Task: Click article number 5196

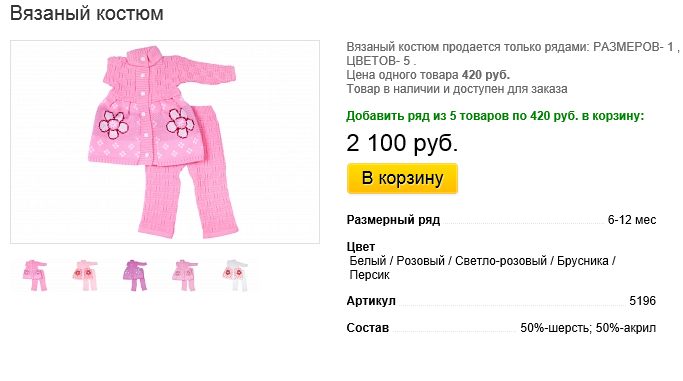Action: tap(642, 301)
